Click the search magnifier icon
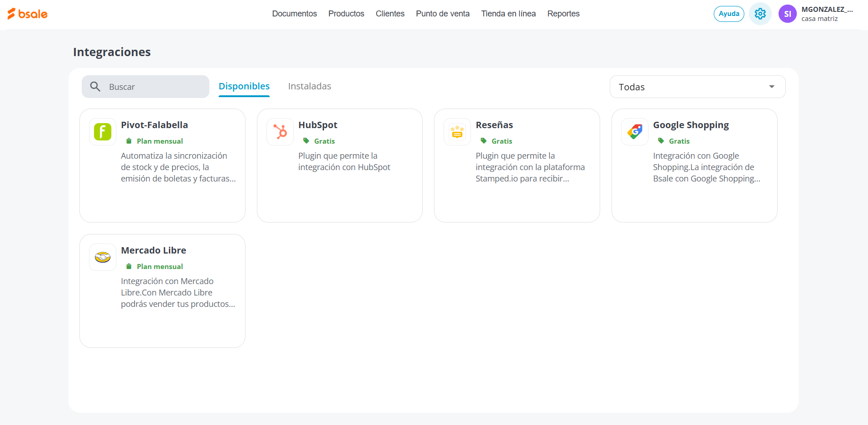Image resolution: width=868 pixels, height=425 pixels. pyautogui.click(x=95, y=87)
